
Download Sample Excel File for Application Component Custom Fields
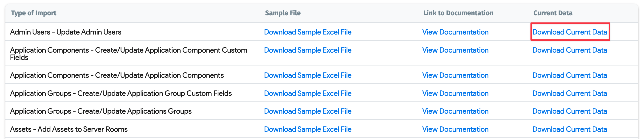pos(308,50)
